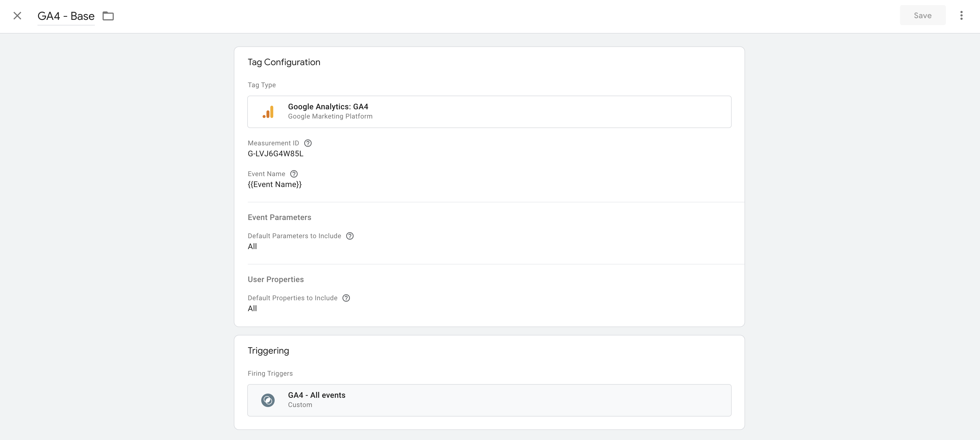This screenshot has height=440, width=980.
Task: Open the three-dot overflow menu
Action: click(x=961, y=15)
